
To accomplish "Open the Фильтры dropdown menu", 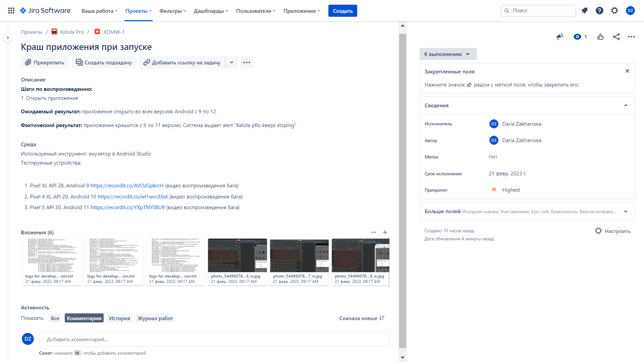I will 173,11.
